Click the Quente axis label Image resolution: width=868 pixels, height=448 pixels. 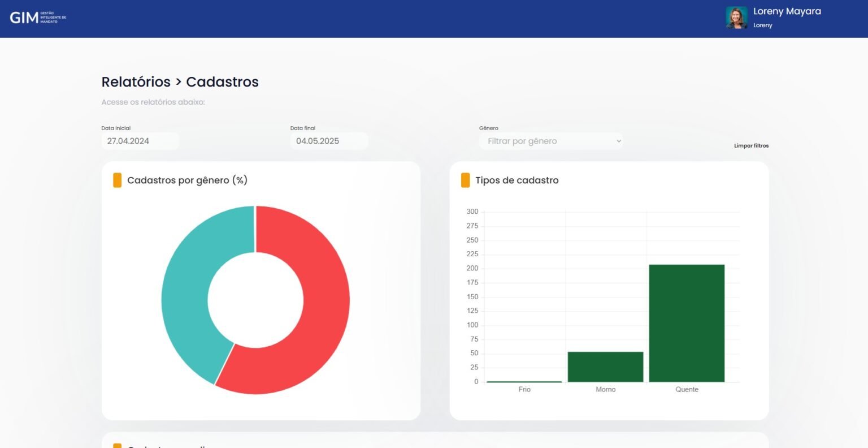coord(687,390)
